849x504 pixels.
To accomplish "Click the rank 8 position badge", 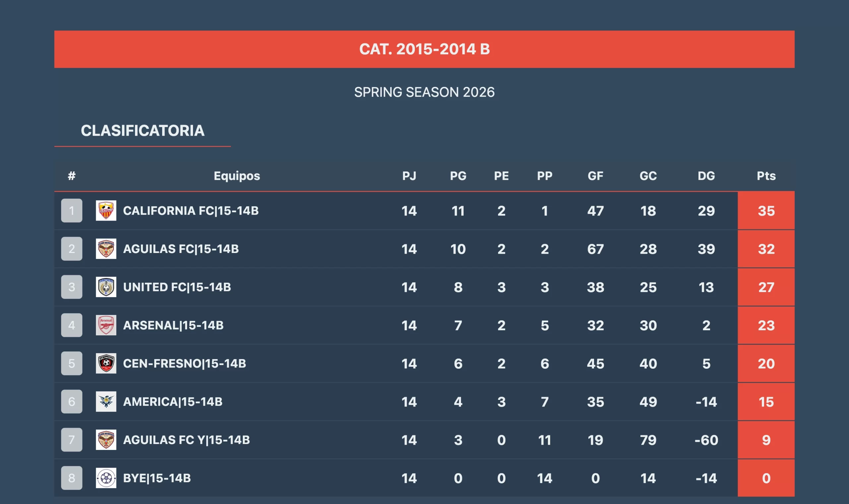I will point(71,478).
